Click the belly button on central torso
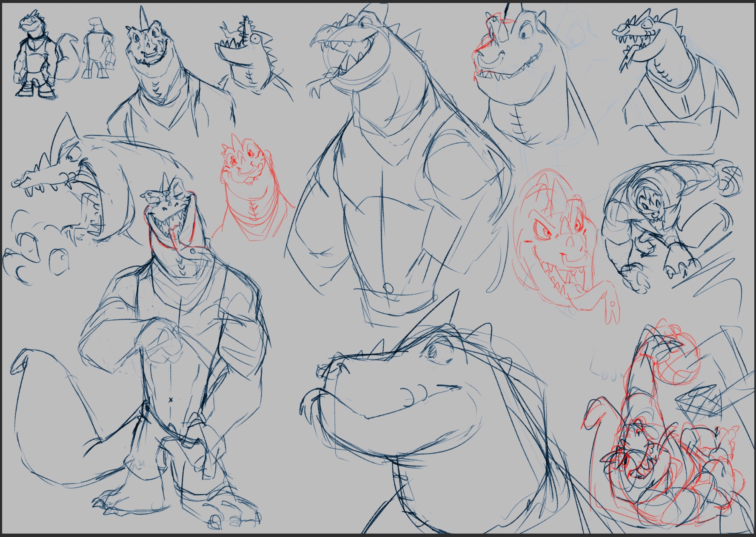This screenshot has width=756, height=537. tap(388, 288)
